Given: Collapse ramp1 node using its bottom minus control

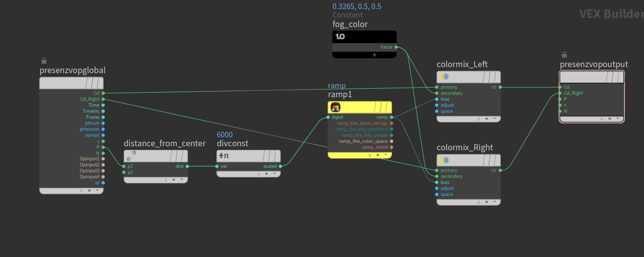Looking at the screenshot, I should click(386, 155).
